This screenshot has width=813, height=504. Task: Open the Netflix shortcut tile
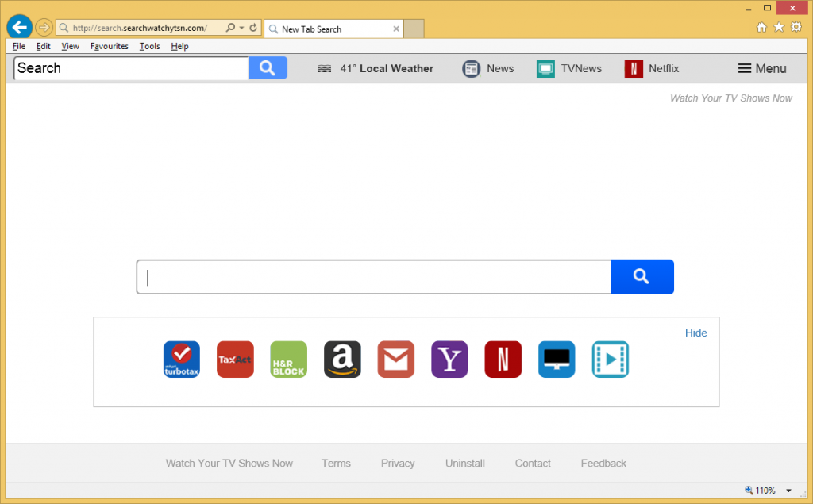(503, 360)
